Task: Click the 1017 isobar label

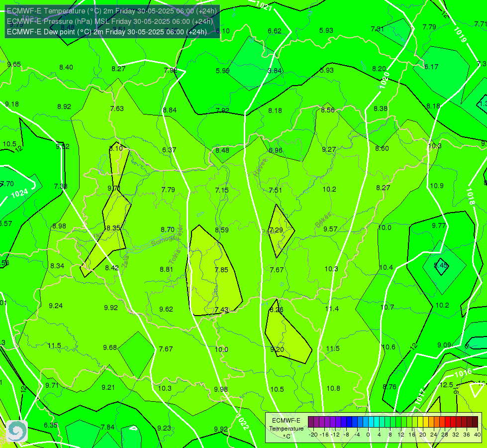Action: click(x=420, y=397)
